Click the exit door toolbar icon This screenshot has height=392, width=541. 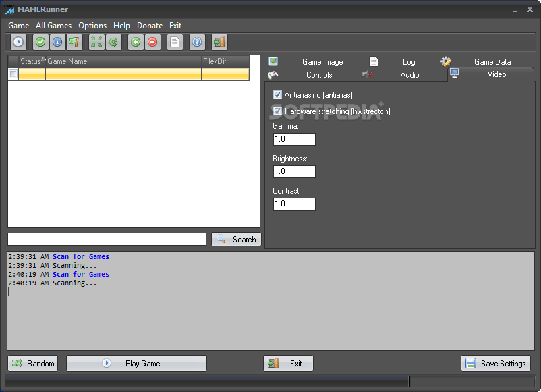219,42
